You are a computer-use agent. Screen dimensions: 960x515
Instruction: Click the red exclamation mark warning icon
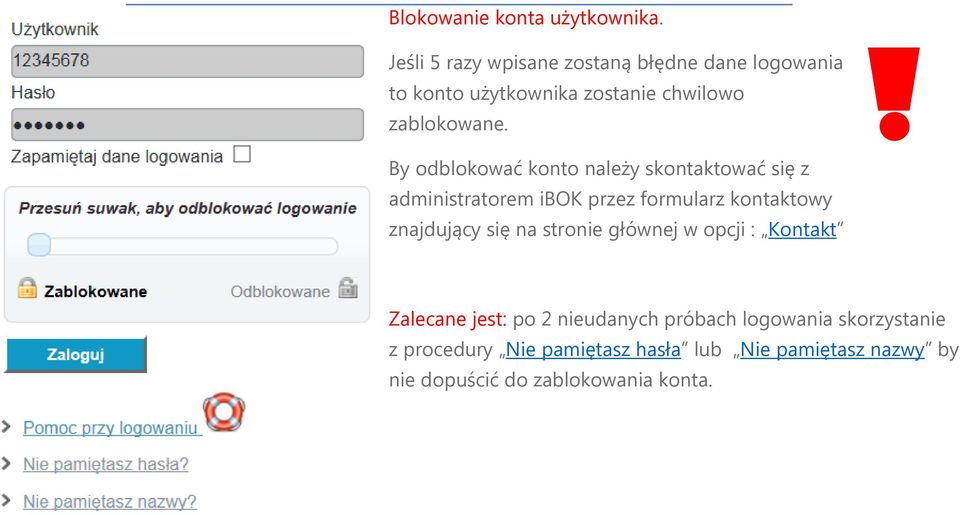tap(894, 94)
